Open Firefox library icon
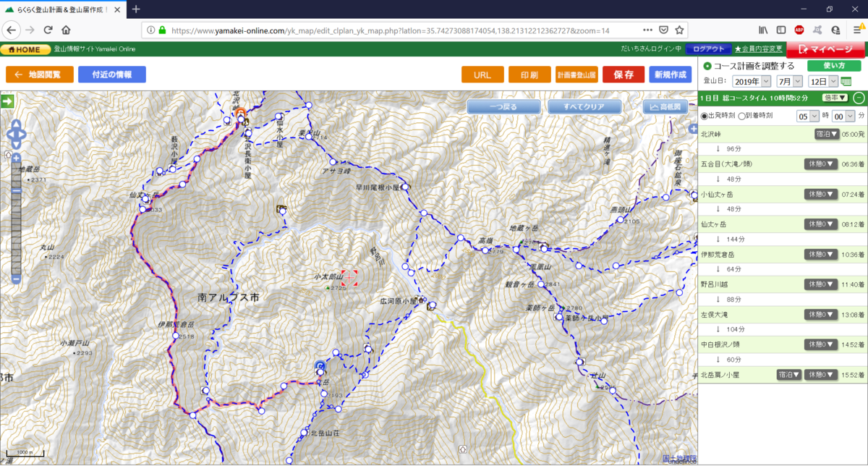This screenshot has width=868, height=466. tap(763, 30)
